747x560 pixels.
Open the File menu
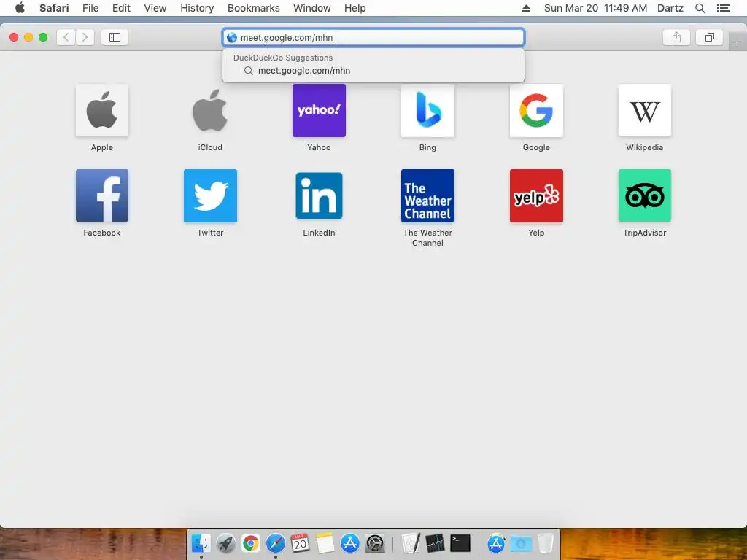(x=90, y=8)
